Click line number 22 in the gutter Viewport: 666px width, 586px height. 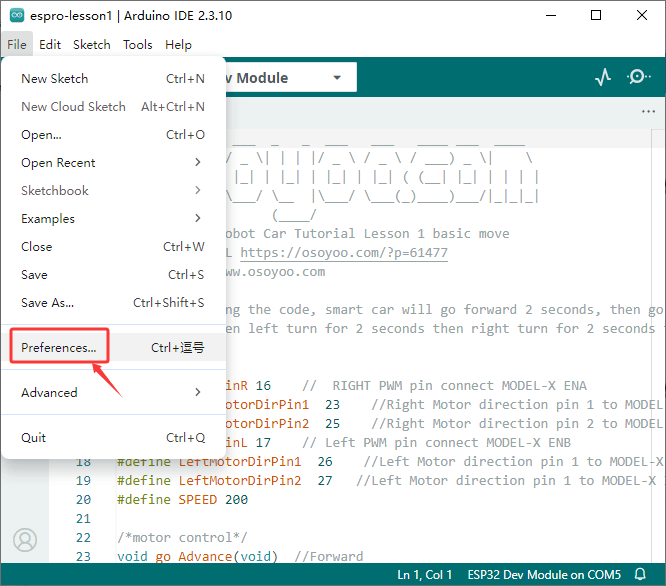coord(83,538)
